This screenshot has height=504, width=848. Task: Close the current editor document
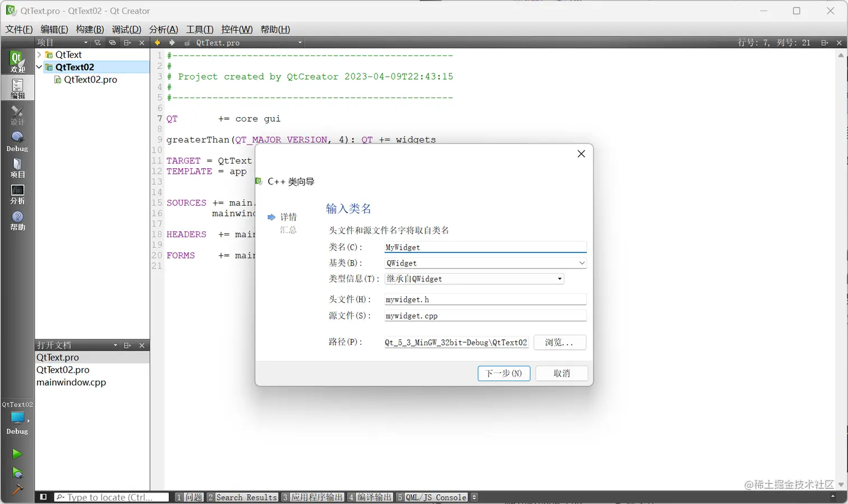pos(839,43)
